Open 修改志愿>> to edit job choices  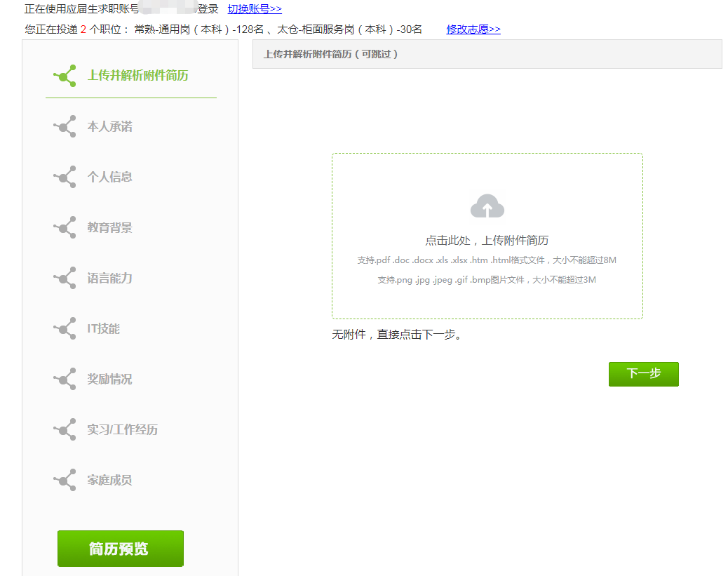pyautogui.click(x=473, y=29)
